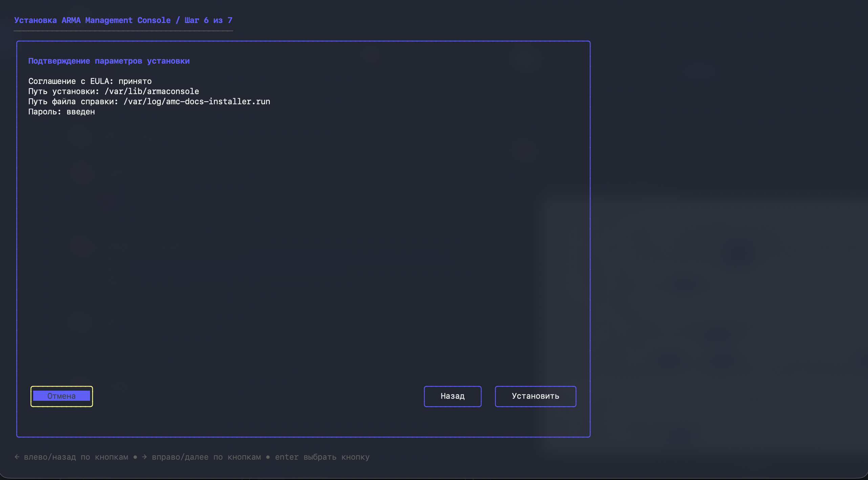Select the help file path 'amc-docs-installer.run' line
The width and height of the screenshot is (868, 480).
tap(149, 102)
